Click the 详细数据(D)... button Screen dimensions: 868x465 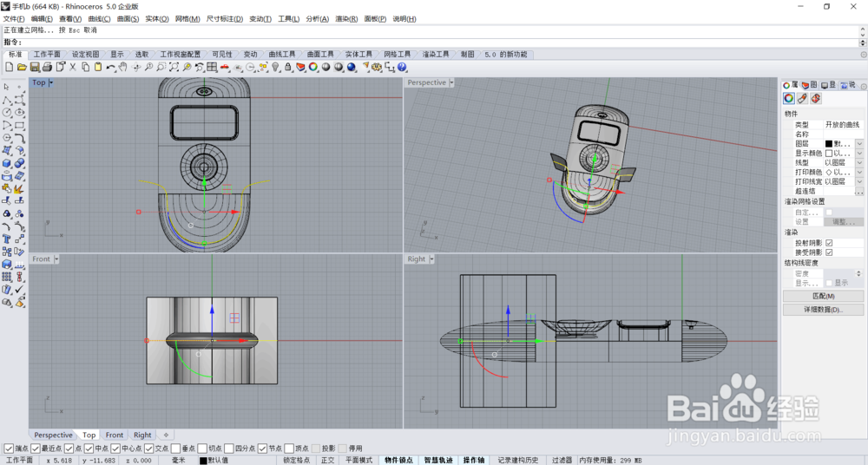[x=823, y=310]
